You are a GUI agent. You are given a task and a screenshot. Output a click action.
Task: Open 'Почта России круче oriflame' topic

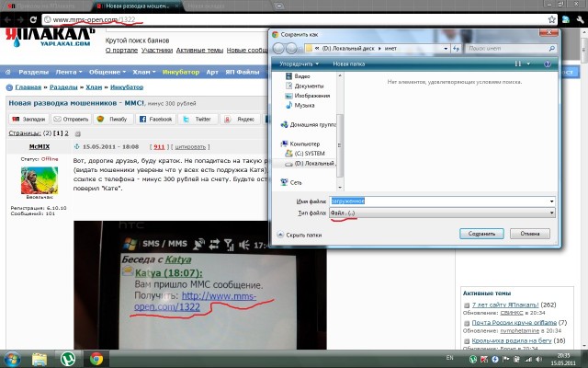514,323
